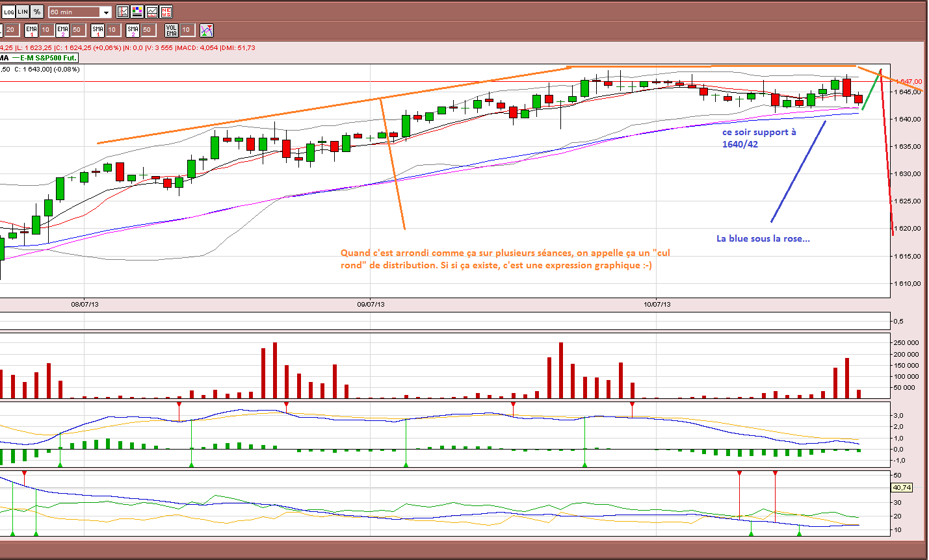Edit the SMA 1 period field

[x=112, y=30]
